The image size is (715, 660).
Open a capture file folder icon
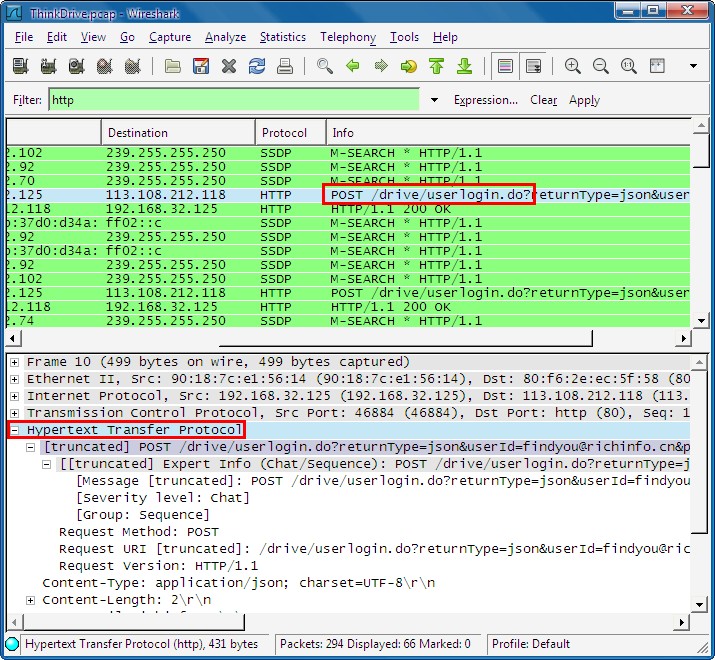tap(173, 66)
